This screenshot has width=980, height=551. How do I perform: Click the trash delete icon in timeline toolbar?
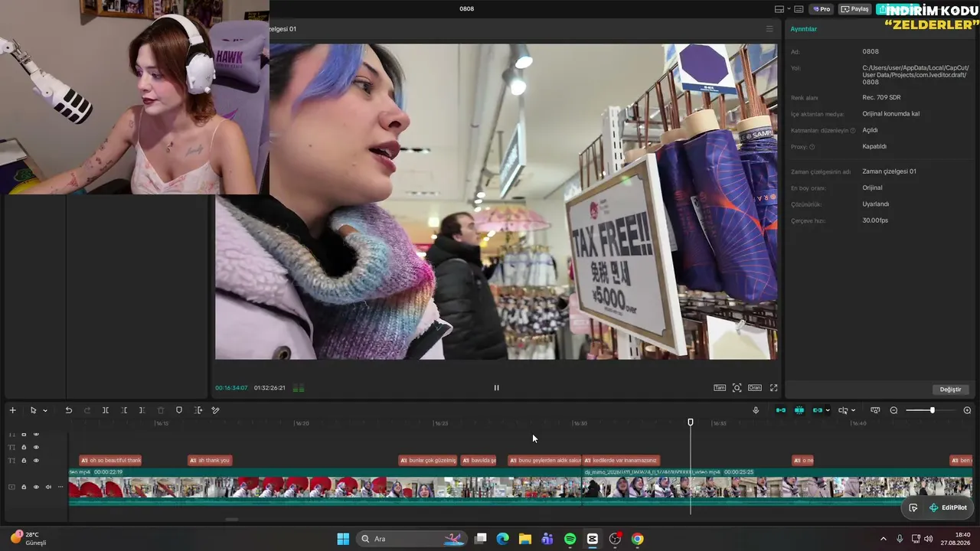coord(161,410)
